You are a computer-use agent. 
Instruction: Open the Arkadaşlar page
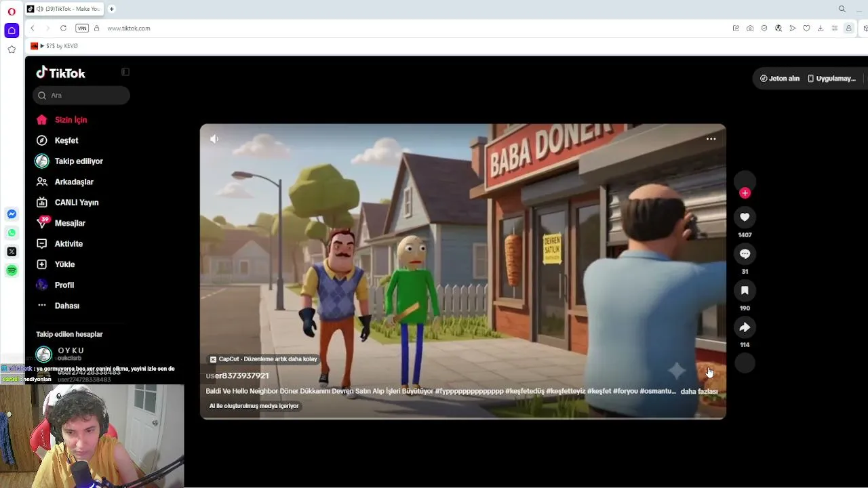point(74,182)
